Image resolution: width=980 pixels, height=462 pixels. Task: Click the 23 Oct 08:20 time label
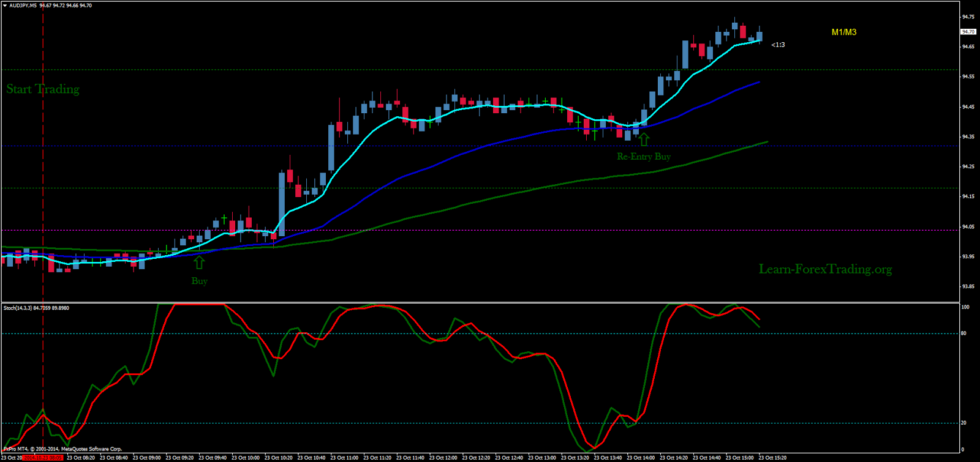pos(81,458)
